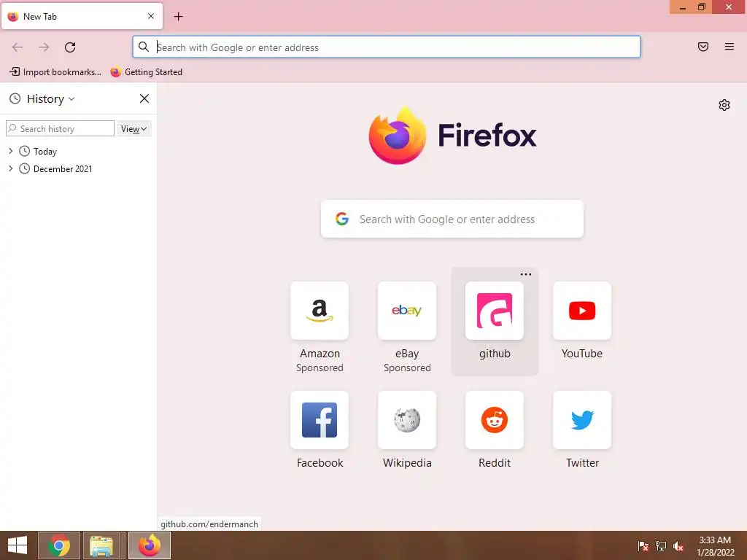Click the Action Center flag tray icon

coord(643,545)
